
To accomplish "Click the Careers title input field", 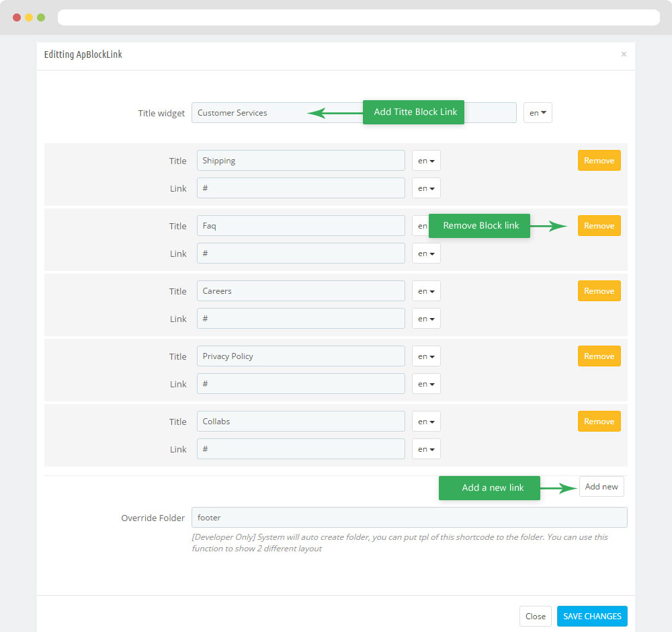I will pyautogui.click(x=301, y=290).
